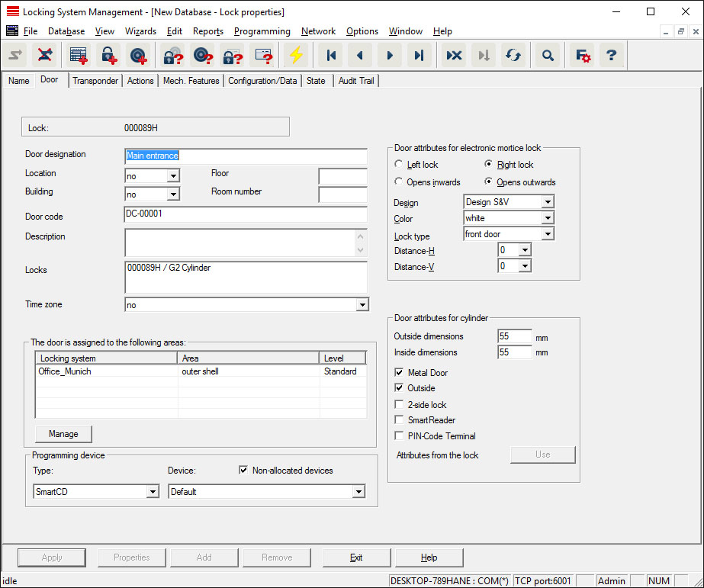Click the add new transponder toolbar icon
Screen dimensions: 704x588
[137, 55]
